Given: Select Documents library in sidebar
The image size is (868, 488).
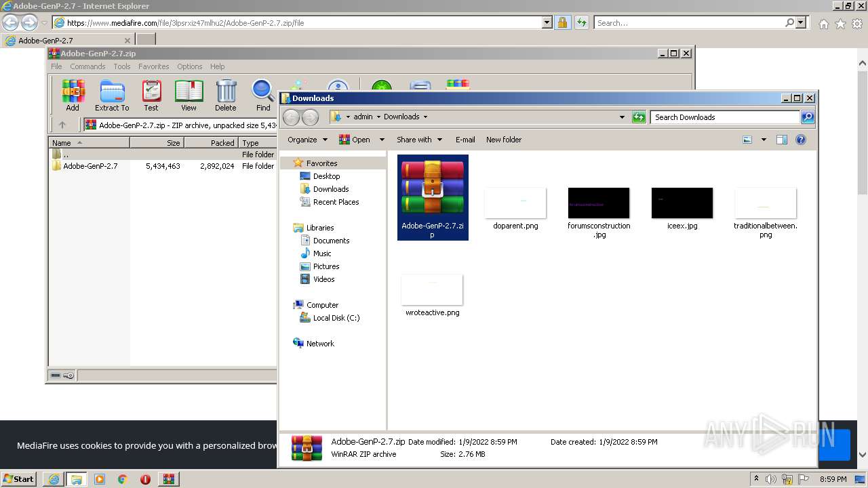Looking at the screenshot, I should click(331, 241).
